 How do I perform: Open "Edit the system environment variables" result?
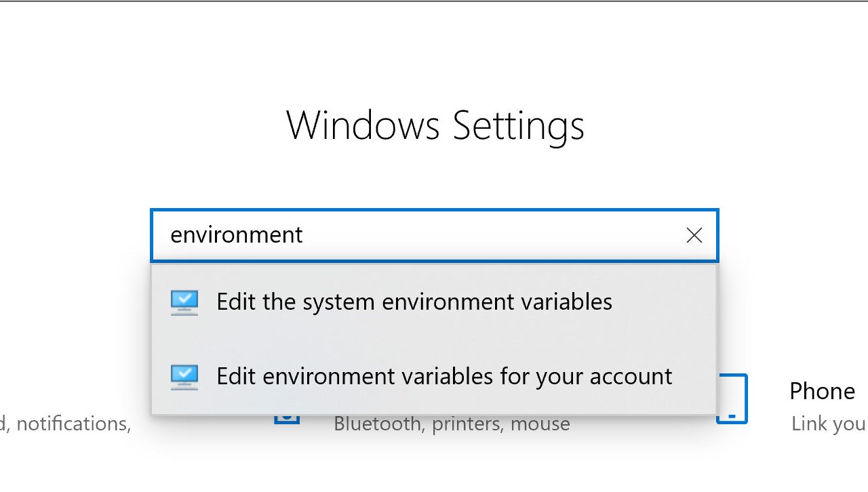click(414, 302)
